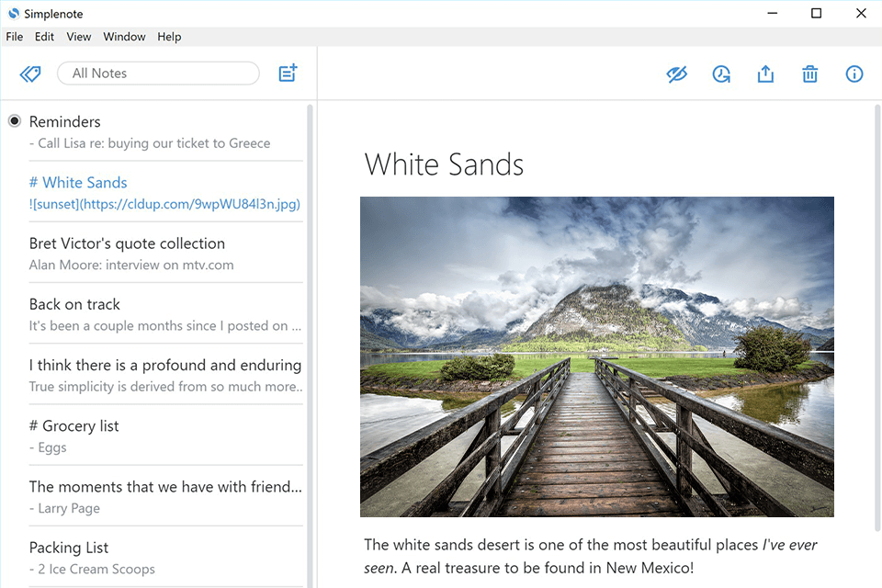Focus the All Notes search field
The height and width of the screenshot is (588, 882).
point(158,73)
